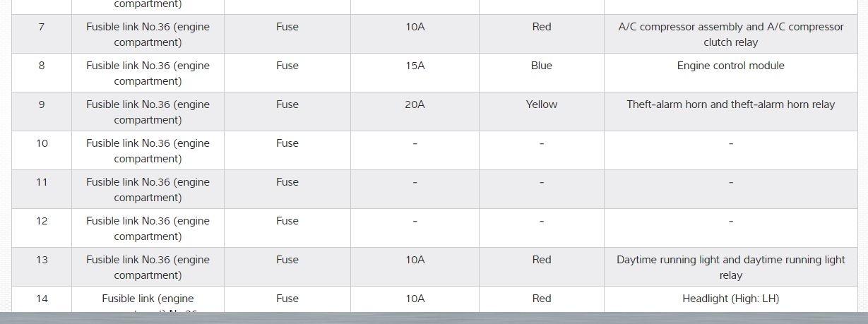The height and width of the screenshot is (324, 868).
Task: Select row number 14 cell
Action: pos(42,299)
